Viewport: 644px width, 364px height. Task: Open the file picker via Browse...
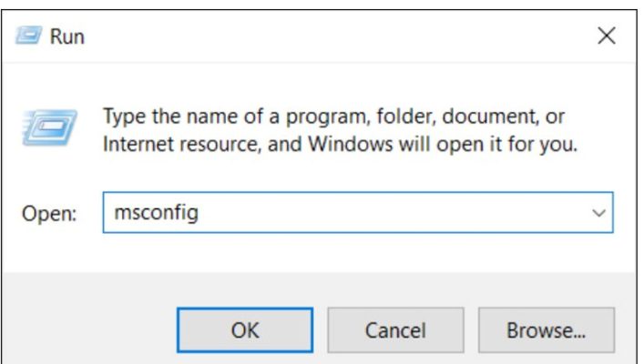pos(547,330)
